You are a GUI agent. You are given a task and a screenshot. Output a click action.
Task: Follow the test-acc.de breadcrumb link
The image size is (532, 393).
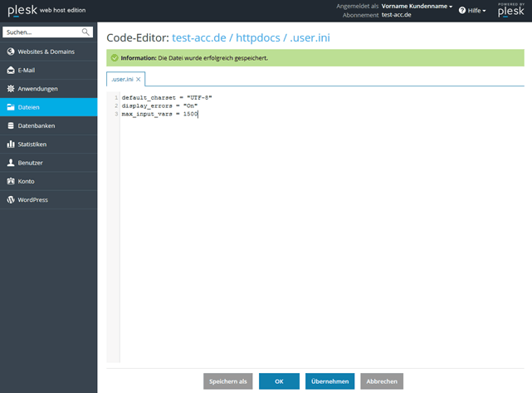(199, 37)
